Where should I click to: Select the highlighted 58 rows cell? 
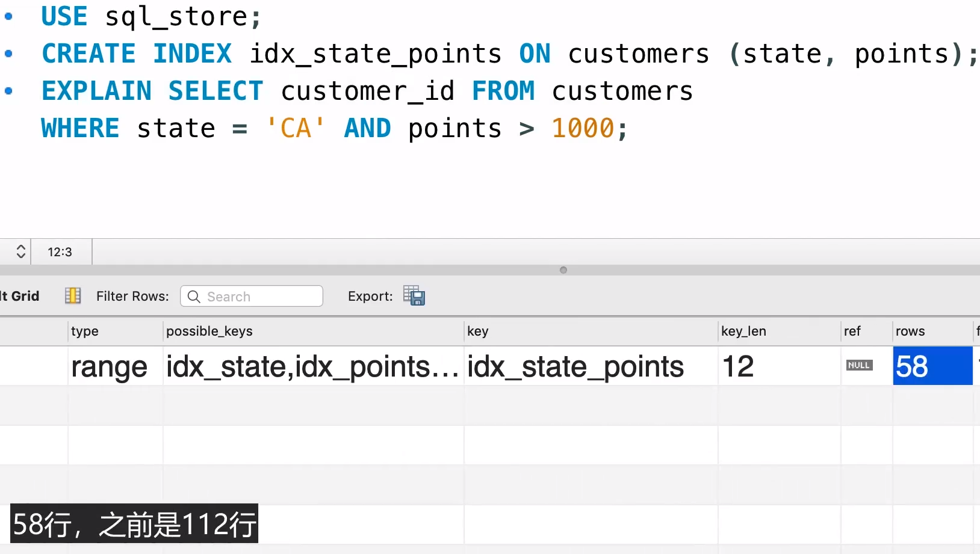(932, 366)
